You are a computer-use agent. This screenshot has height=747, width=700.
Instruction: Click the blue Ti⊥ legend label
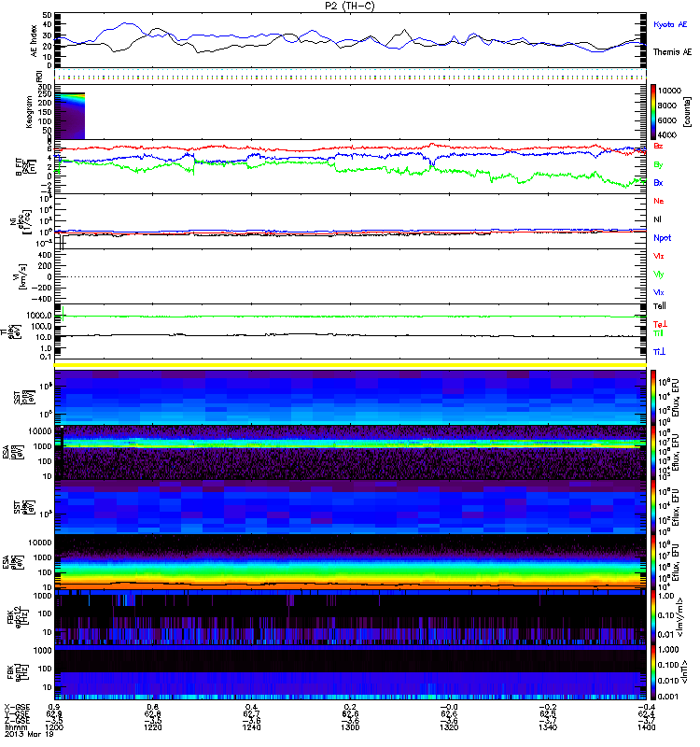pos(660,352)
